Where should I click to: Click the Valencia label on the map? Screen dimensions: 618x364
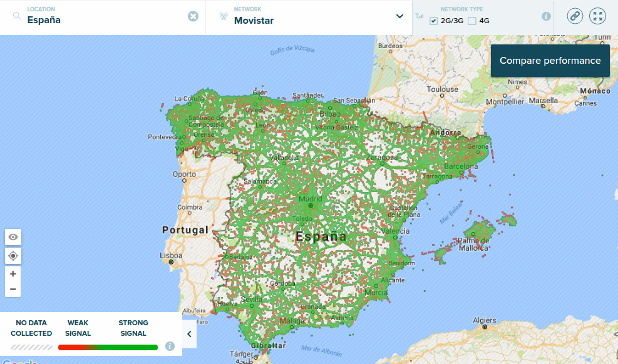(x=395, y=231)
